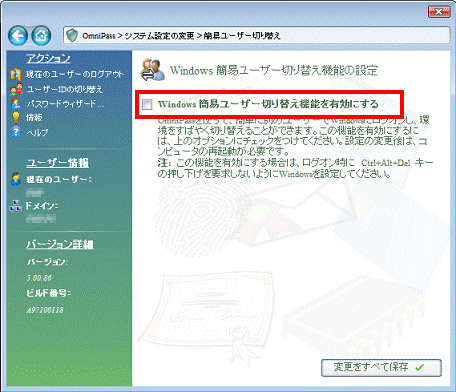Viewport: 456px width, 392px height.
Task: Click the バージョン詳細 section heading
Action: (60, 245)
